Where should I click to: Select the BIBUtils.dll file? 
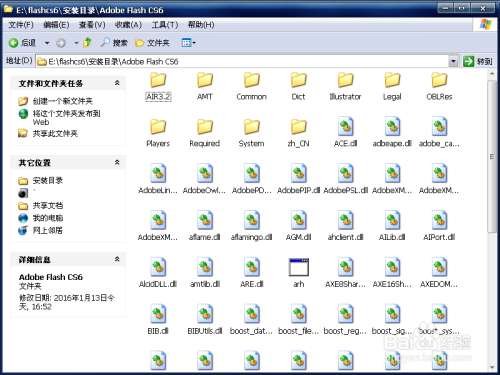point(205,320)
